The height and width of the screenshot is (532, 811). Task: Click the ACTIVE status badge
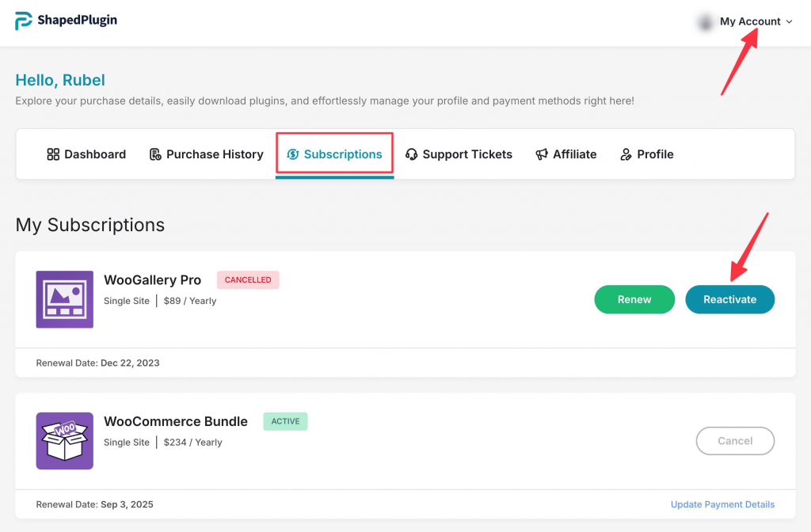[x=285, y=421]
